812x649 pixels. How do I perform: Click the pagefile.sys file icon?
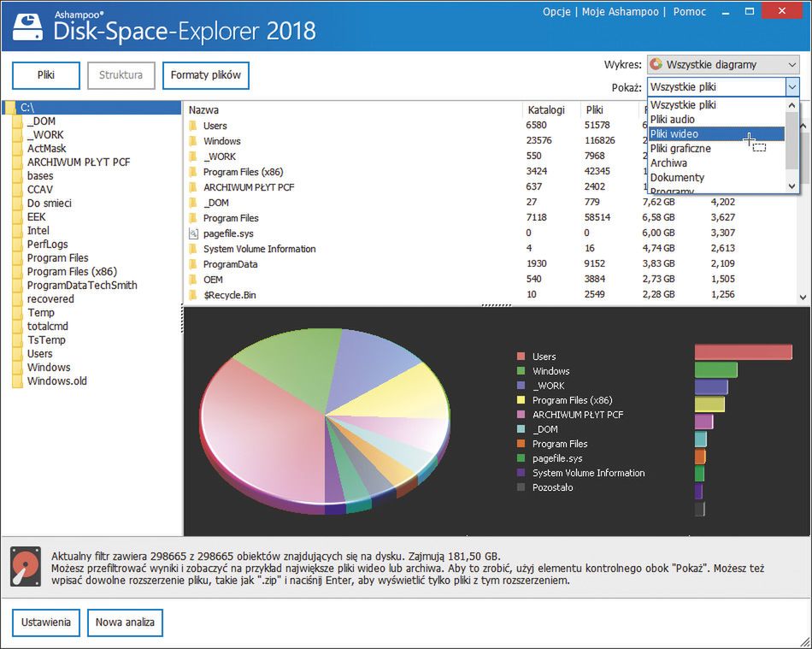click(192, 233)
